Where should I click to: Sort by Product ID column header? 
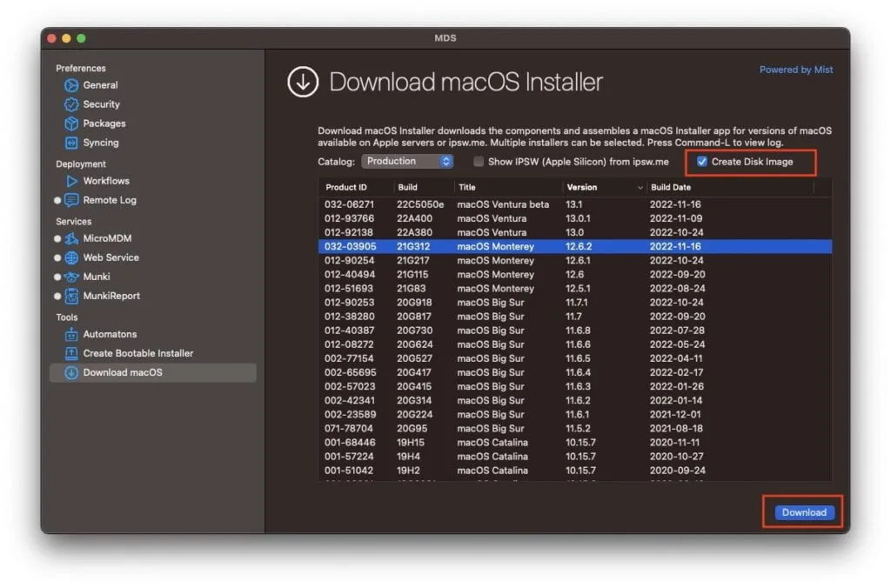346,187
